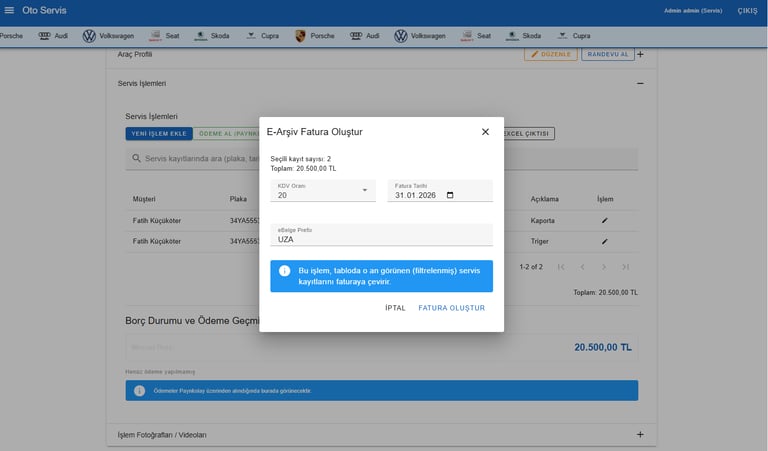Click the DÜZENLE edit button
768x451 pixels.
coord(551,54)
